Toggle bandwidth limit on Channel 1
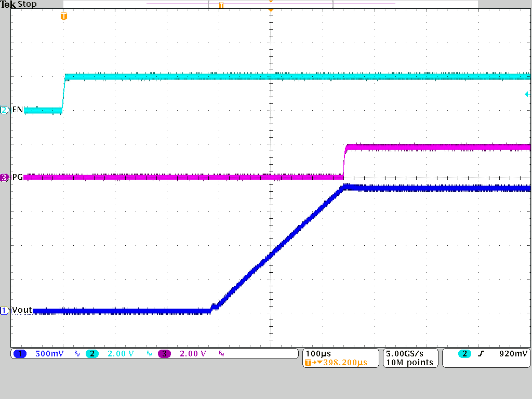Image resolution: width=532 pixels, height=399 pixels. point(76,353)
